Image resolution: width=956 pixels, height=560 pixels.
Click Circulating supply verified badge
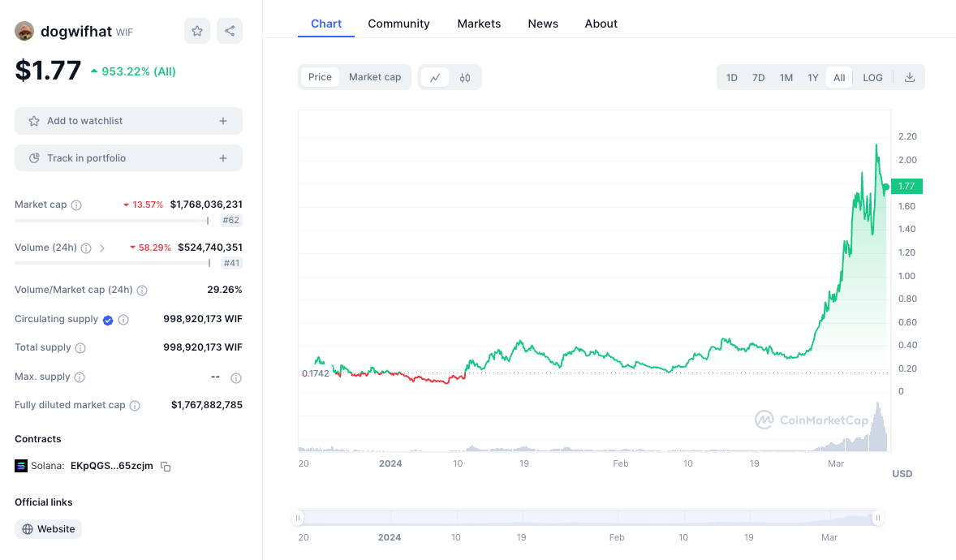[x=108, y=321]
